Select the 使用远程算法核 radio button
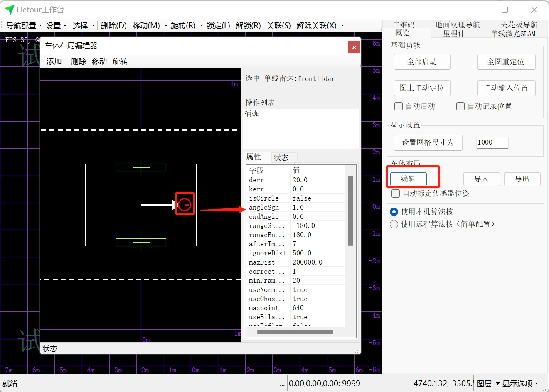The height and width of the screenshot is (392, 549). [x=394, y=224]
